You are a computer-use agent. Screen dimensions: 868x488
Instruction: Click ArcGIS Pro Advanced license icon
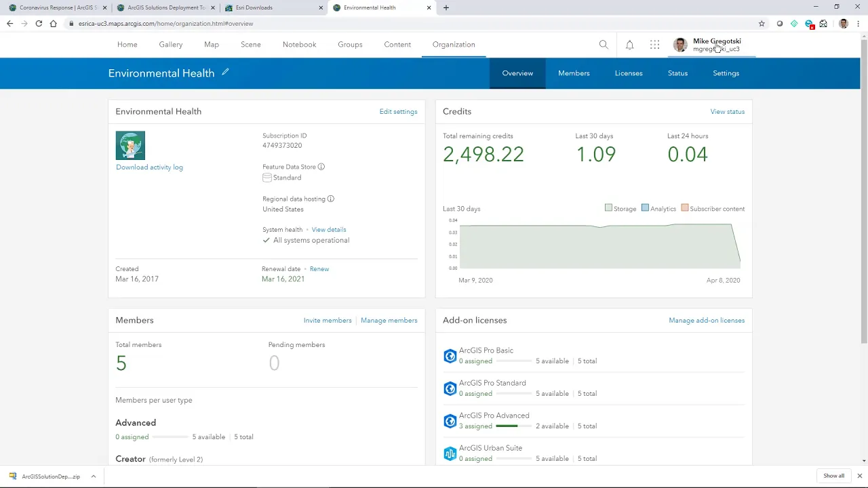[450, 421]
